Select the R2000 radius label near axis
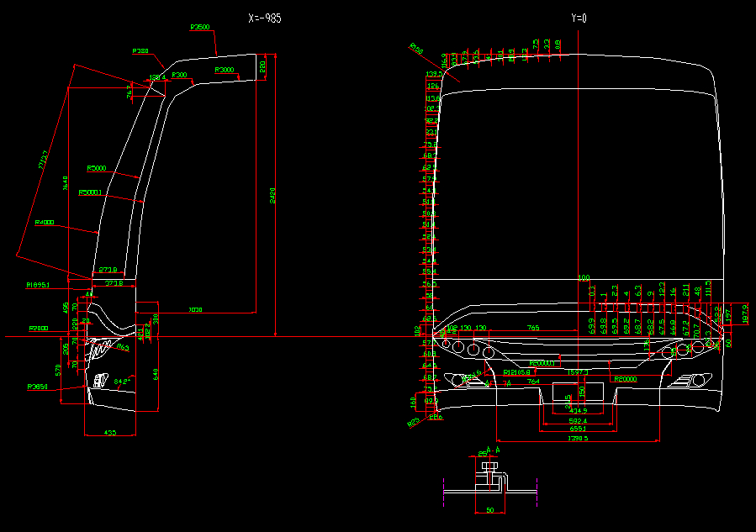This screenshot has width=756, height=532. [x=38, y=327]
